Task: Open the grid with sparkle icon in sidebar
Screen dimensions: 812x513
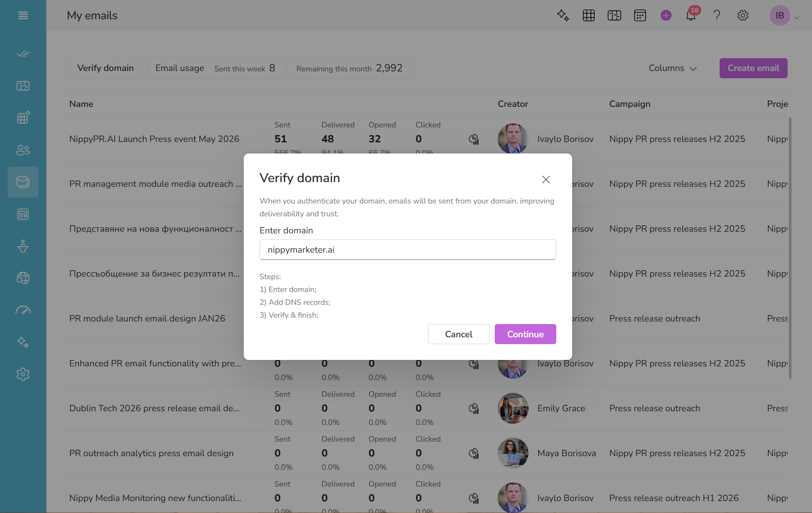Action: click(23, 118)
